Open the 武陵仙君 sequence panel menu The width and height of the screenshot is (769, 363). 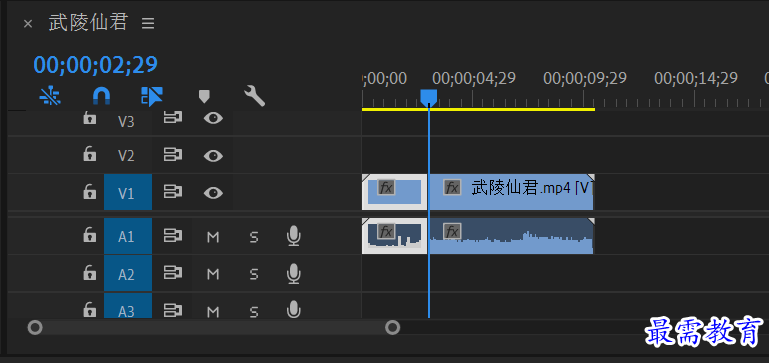coord(148,23)
